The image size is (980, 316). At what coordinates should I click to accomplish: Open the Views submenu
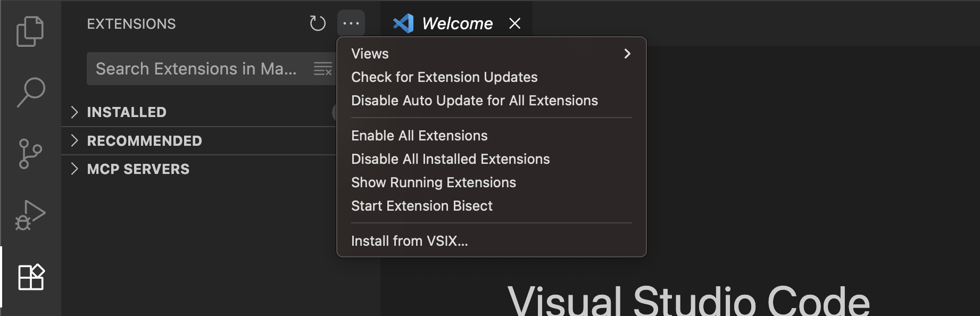370,53
